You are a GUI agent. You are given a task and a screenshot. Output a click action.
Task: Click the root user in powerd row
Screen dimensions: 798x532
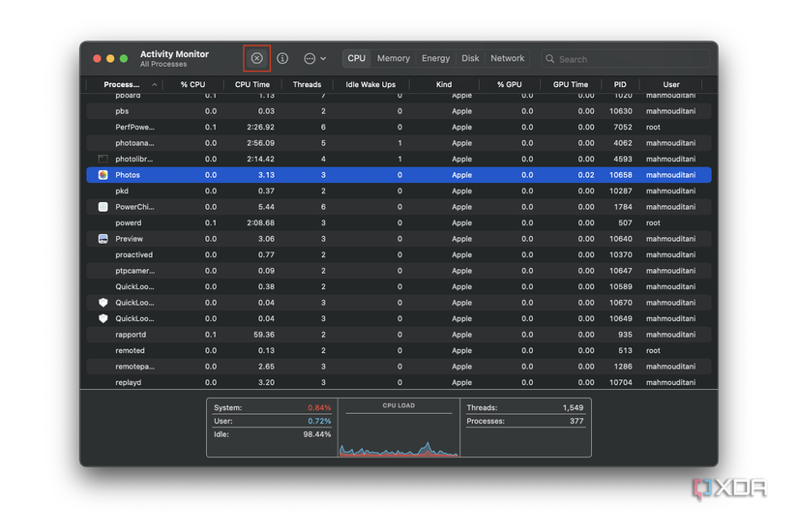point(653,223)
